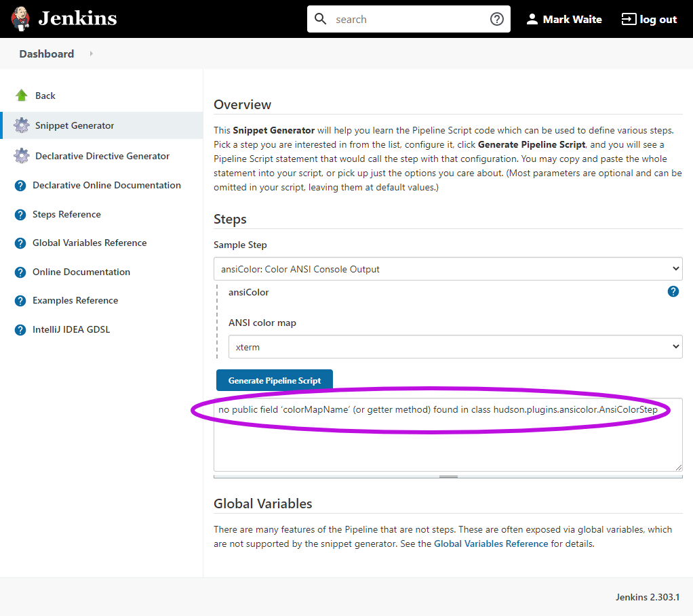Click Declarative Directive Generator gear icon
This screenshot has width=693, height=616.
pyautogui.click(x=21, y=156)
